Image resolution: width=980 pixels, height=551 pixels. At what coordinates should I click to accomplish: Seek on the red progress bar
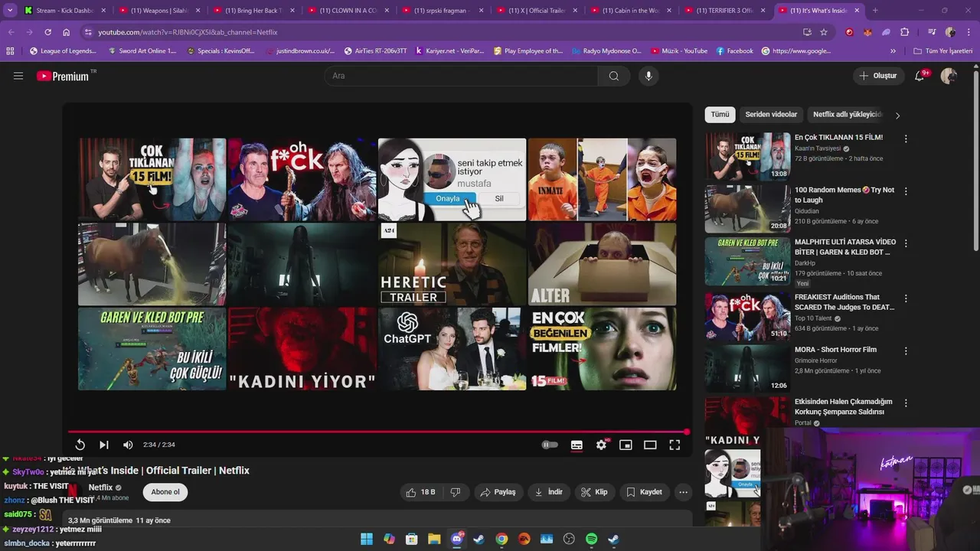click(x=378, y=432)
